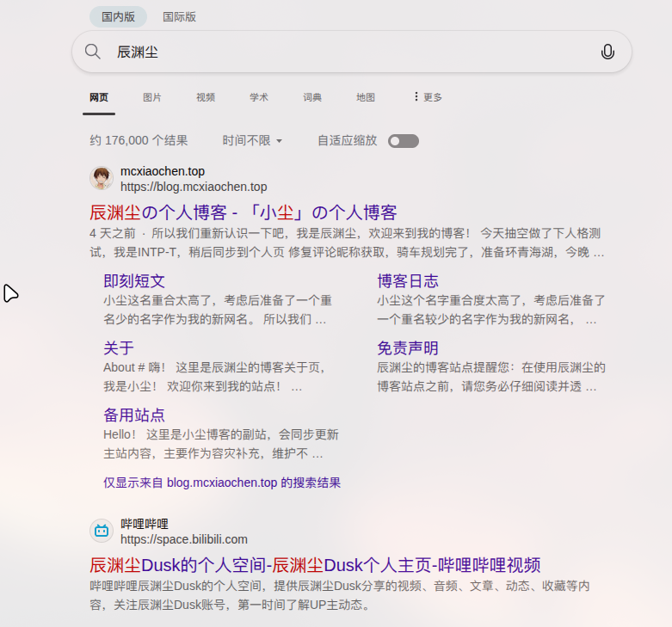Click the mcxiaochen.top site name
672x627 pixels.
[163, 171]
